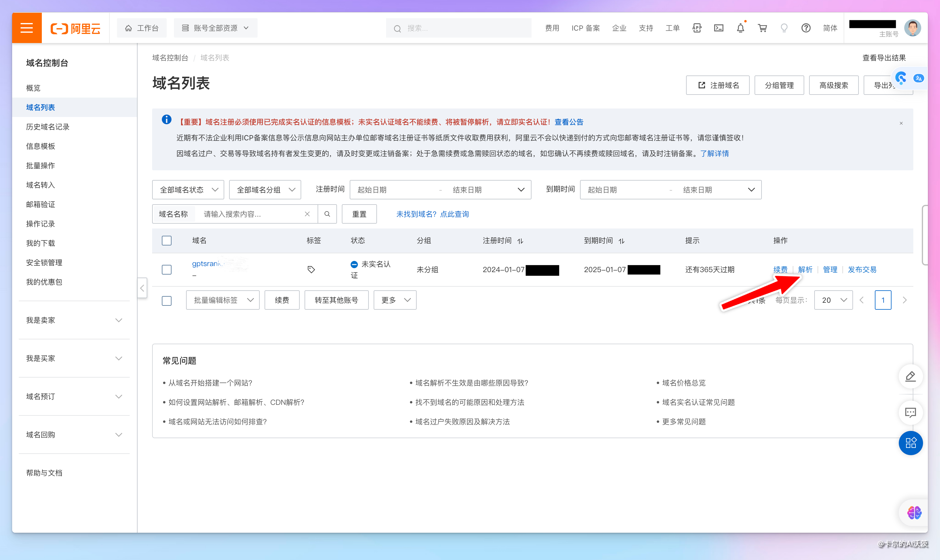Screen dimensions: 940x560
Task: Open the chat message floating icon
Action: click(911, 412)
